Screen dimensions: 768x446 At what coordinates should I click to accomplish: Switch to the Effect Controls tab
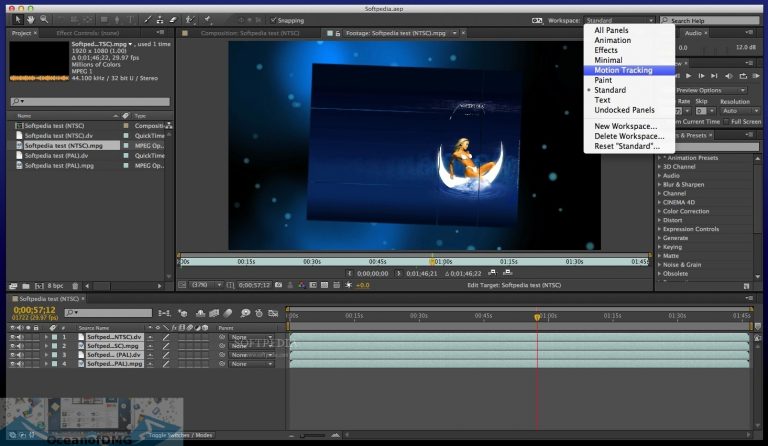pos(88,33)
